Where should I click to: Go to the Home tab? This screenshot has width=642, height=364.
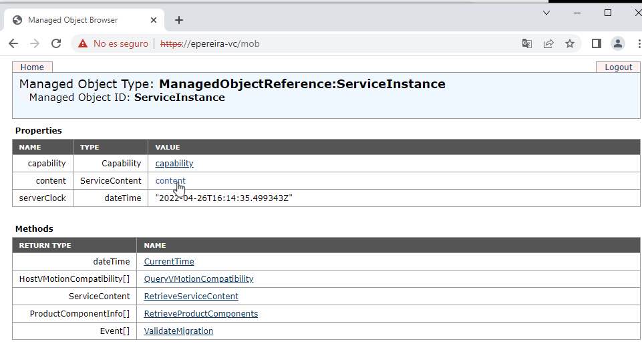[x=32, y=67]
